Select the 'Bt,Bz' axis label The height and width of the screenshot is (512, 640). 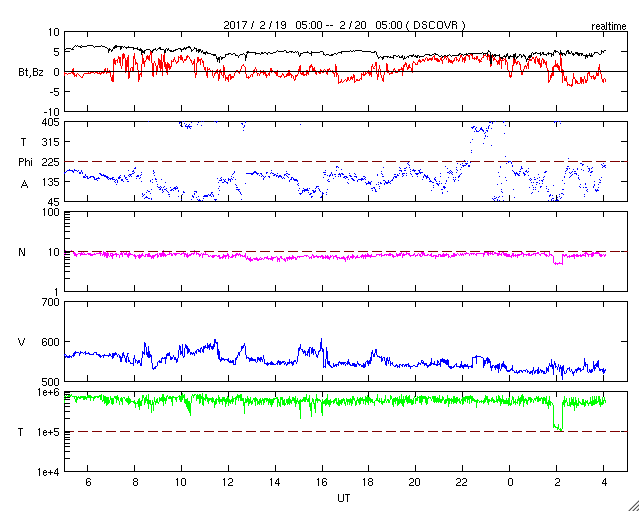coord(31,73)
